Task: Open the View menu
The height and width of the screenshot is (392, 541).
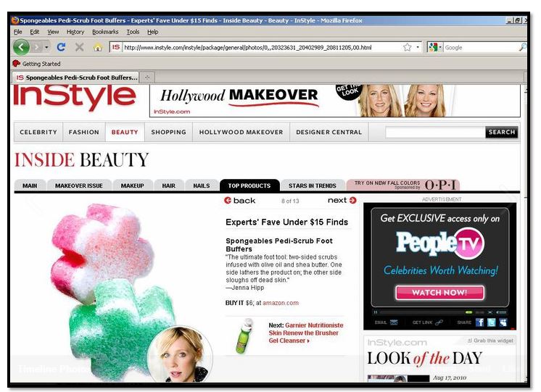Action: tap(53, 32)
